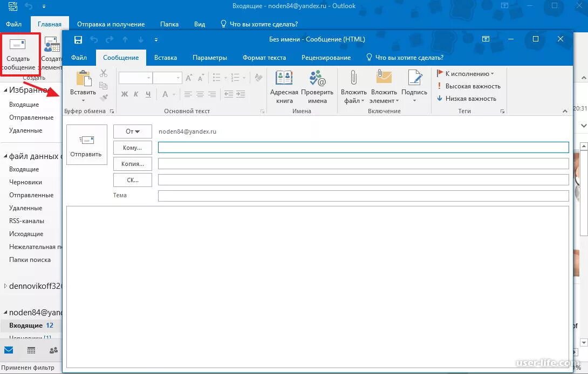Click the СК... blind copy button
The image size is (588, 374).
(133, 180)
